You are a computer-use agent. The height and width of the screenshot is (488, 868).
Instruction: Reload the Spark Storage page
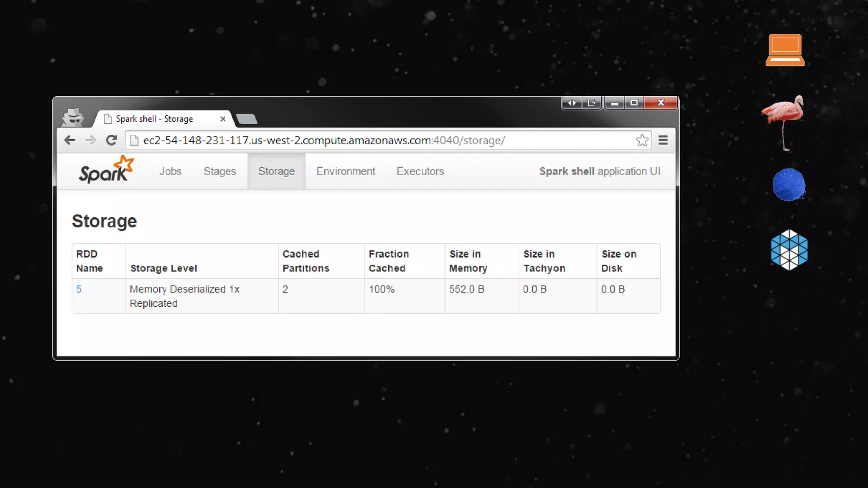pos(111,140)
